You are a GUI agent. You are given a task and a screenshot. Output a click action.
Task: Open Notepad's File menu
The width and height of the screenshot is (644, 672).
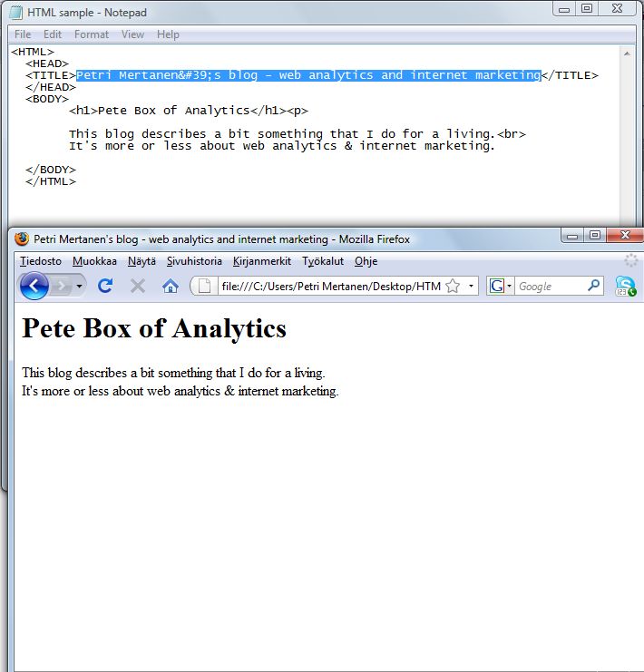coord(23,34)
